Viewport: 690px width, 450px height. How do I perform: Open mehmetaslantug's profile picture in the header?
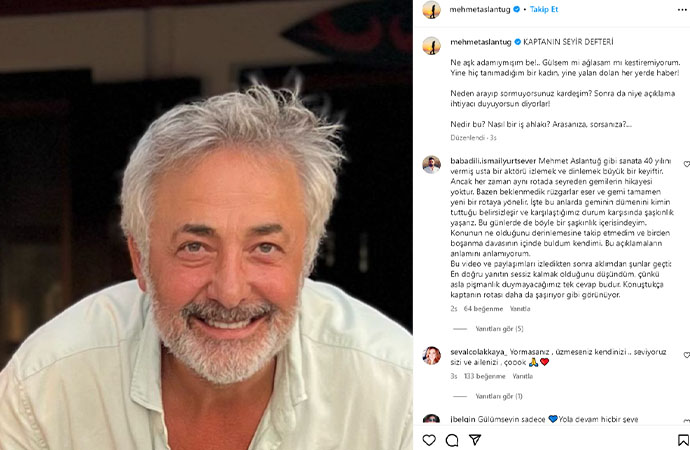pyautogui.click(x=432, y=10)
